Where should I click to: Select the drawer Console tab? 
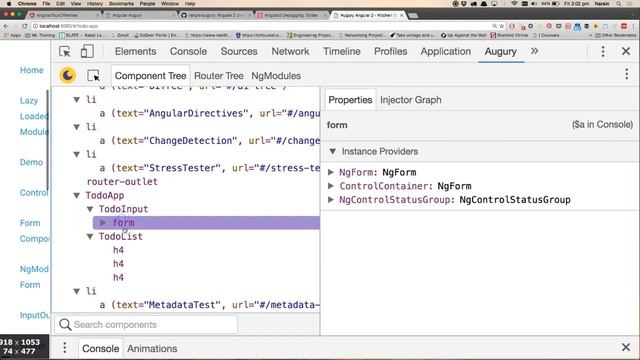[100, 349]
